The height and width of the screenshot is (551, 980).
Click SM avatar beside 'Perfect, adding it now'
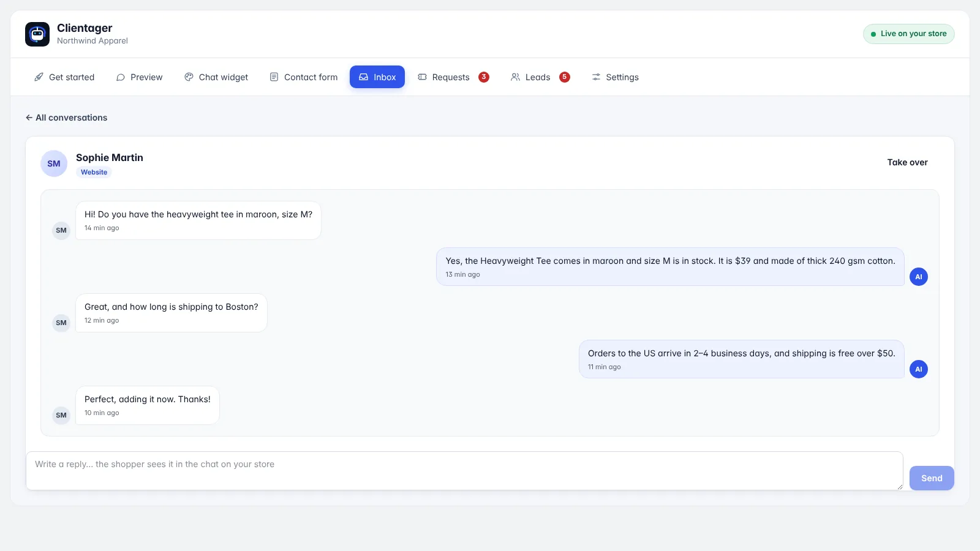tap(61, 415)
